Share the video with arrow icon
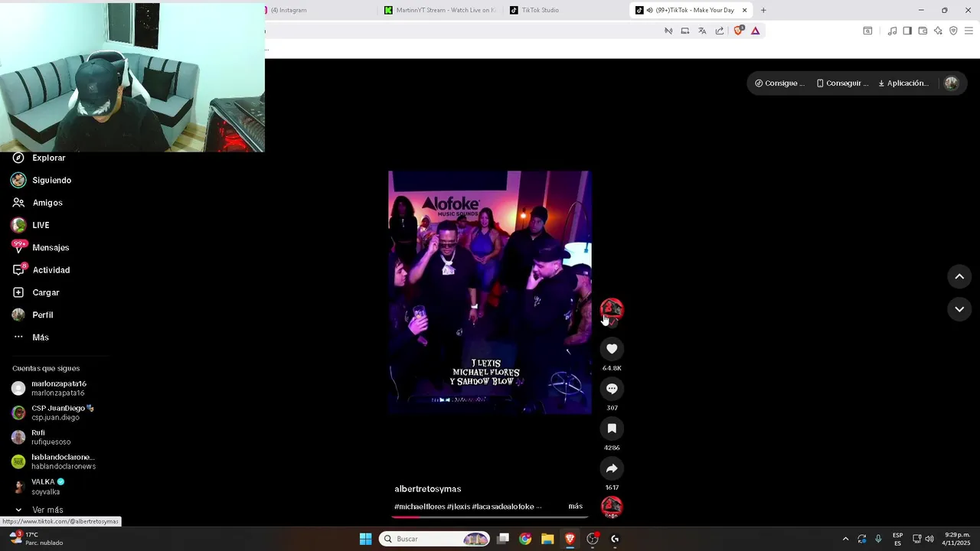Image resolution: width=980 pixels, height=551 pixels. pyautogui.click(x=612, y=468)
